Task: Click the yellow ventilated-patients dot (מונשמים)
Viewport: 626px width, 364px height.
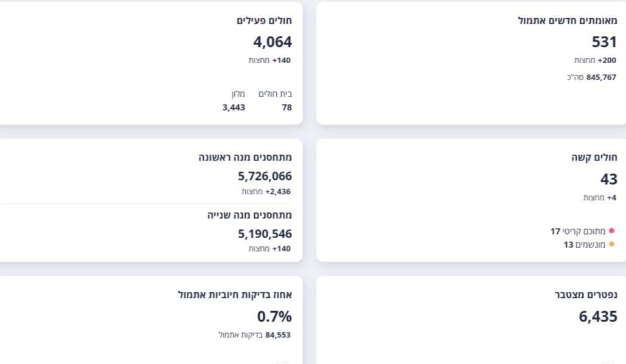Action: click(611, 244)
